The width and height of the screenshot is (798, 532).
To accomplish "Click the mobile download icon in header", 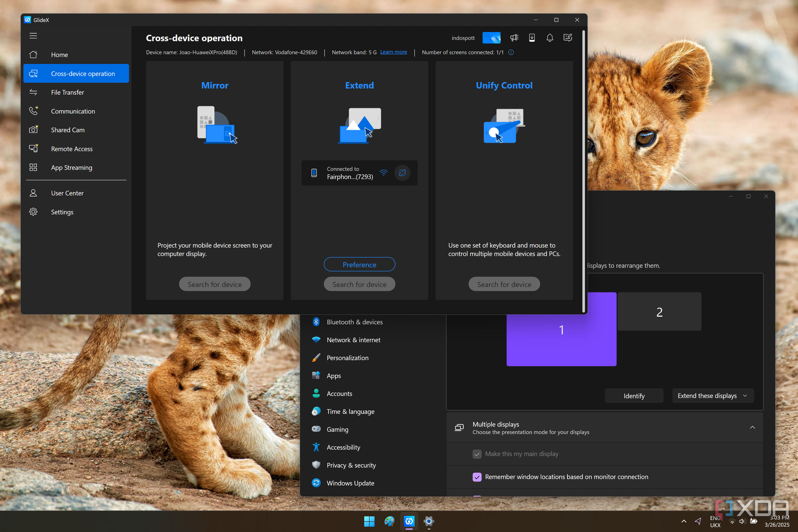I will point(532,38).
